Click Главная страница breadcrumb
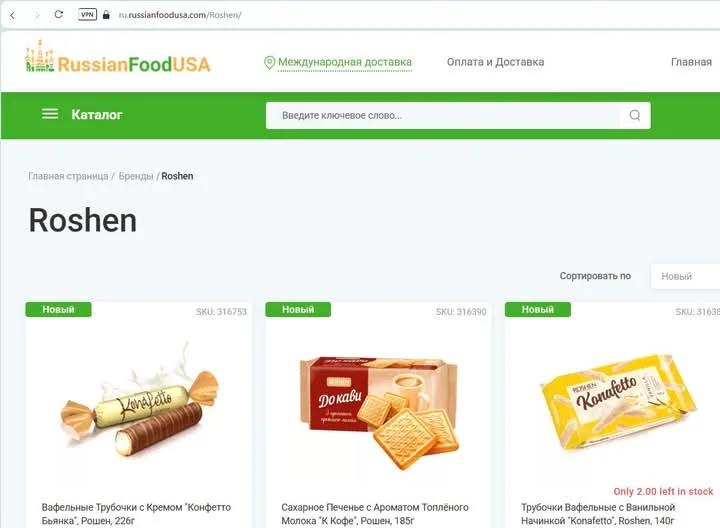The height and width of the screenshot is (528, 720). (x=68, y=176)
